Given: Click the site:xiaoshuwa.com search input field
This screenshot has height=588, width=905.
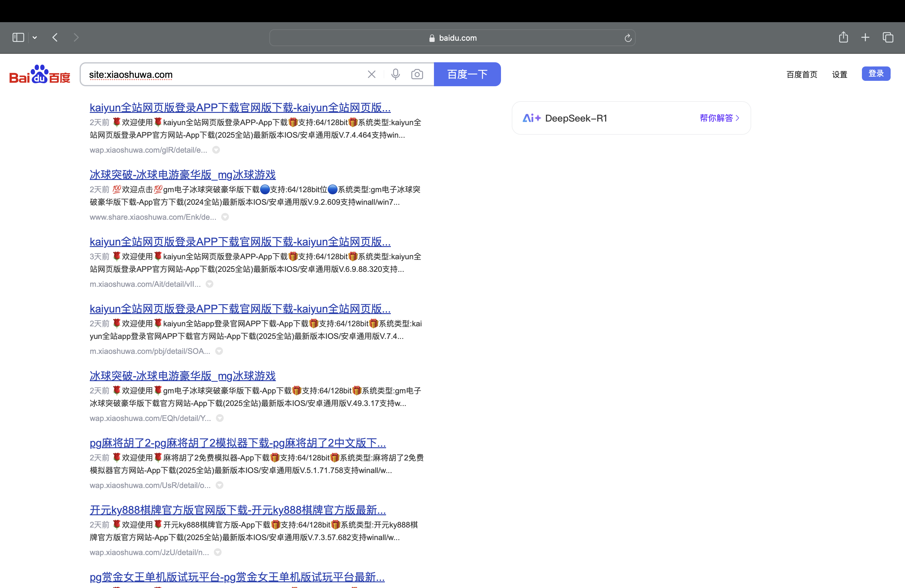Looking at the screenshot, I should tap(224, 74).
